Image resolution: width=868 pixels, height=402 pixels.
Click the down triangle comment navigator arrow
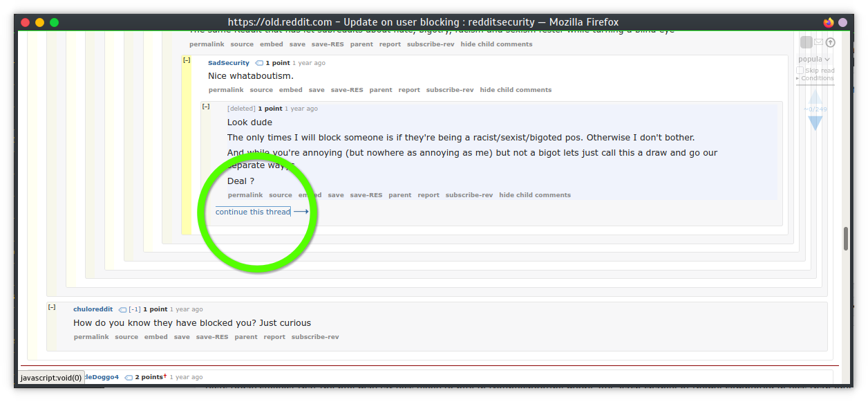pyautogui.click(x=815, y=122)
